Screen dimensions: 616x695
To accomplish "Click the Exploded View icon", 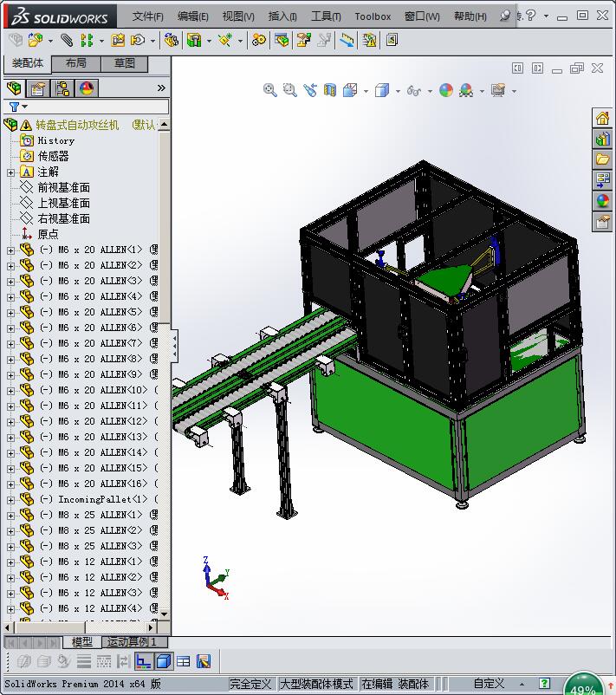I will 303,41.
